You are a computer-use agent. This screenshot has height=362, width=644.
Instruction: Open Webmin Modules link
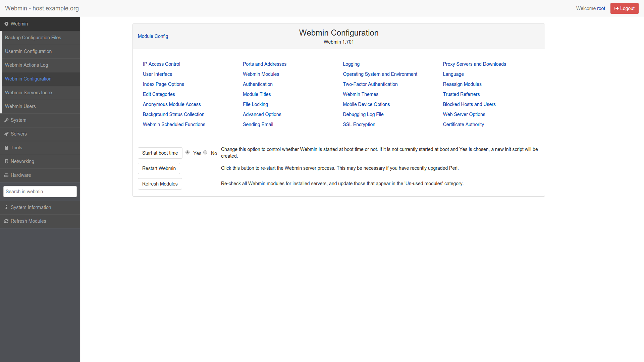pyautogui.click(x=261, y=74)
